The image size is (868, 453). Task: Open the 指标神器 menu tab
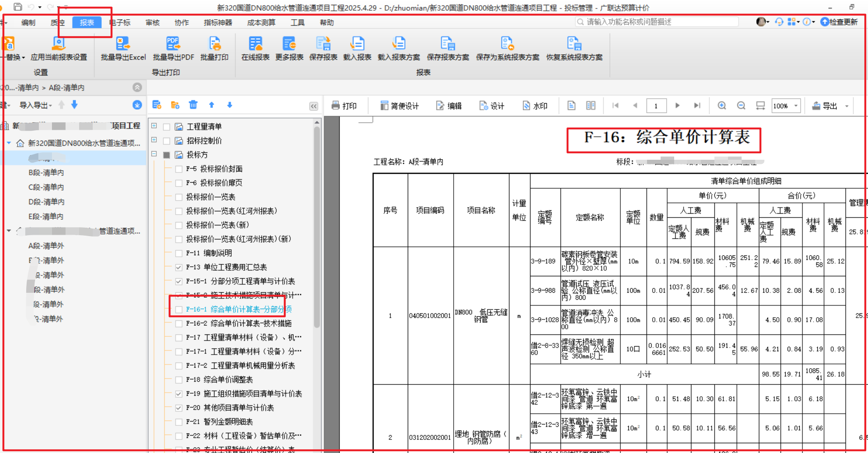[218, 22]
